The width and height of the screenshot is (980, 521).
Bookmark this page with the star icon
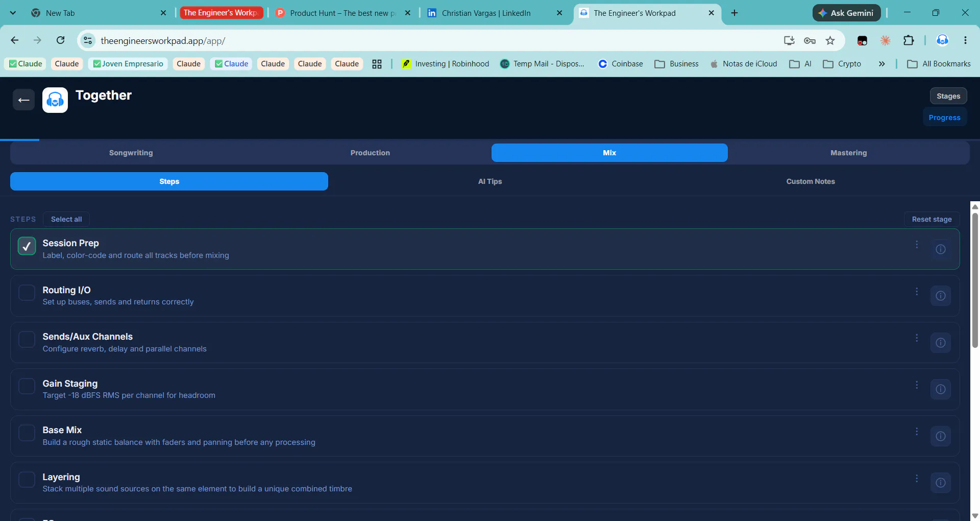[830, 40]
